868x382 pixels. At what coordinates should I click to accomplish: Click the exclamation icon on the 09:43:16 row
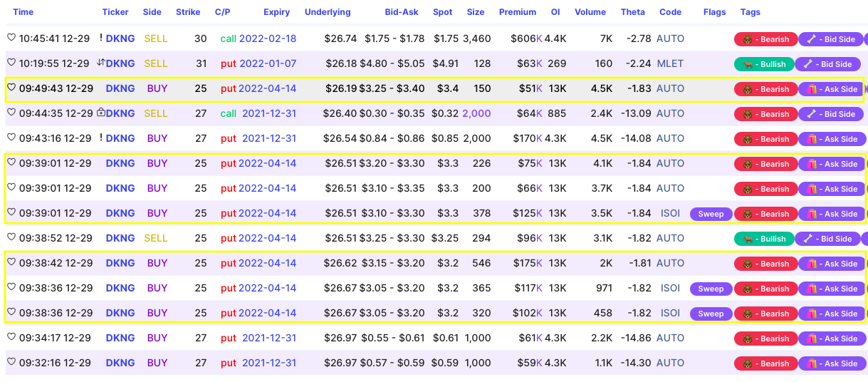(x=101, y=138)
